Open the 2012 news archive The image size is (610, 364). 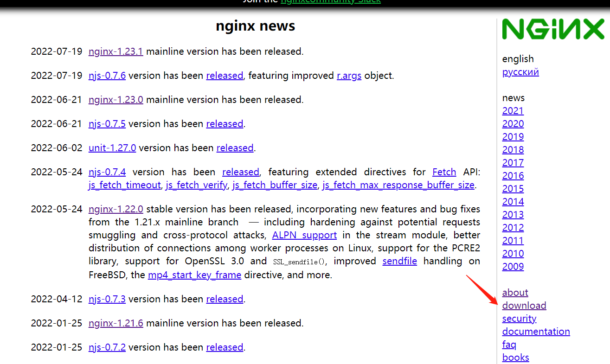pyautogui.click(x=513, y=228)
